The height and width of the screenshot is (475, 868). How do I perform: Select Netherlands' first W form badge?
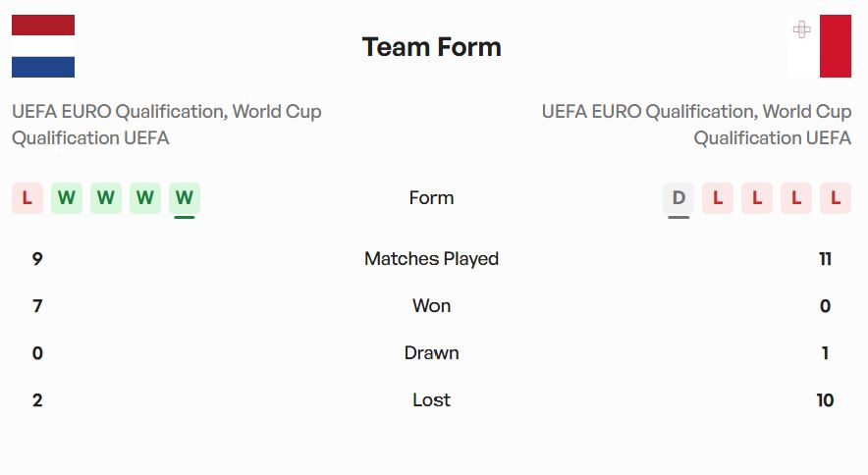pyautogui.click(x=67, y=197)
